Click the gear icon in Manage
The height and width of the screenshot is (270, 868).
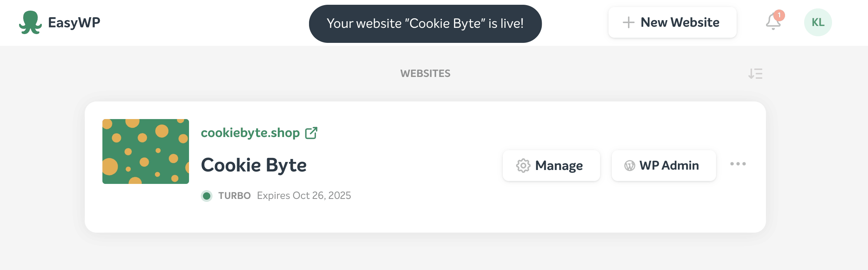[x=523, y=166]
